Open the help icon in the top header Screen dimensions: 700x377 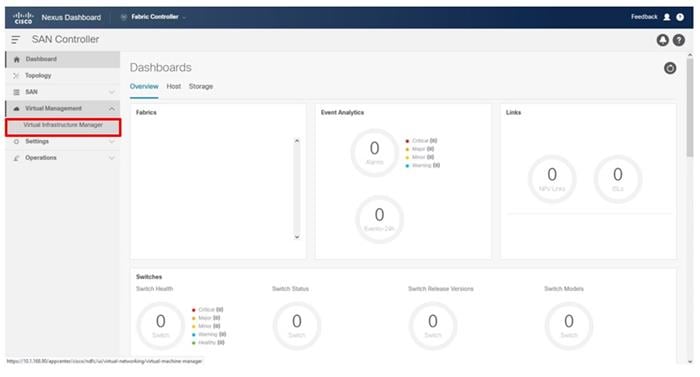(680, 17)
